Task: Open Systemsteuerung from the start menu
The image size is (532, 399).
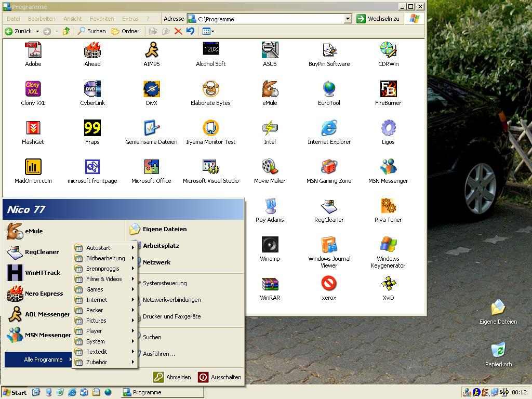Action: click(165, 283)
